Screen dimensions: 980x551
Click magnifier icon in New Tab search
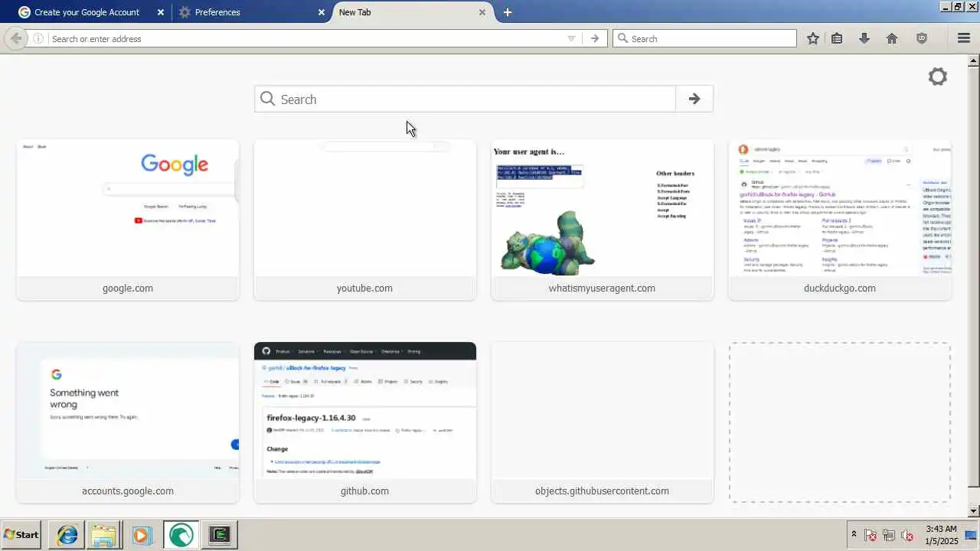267,99
